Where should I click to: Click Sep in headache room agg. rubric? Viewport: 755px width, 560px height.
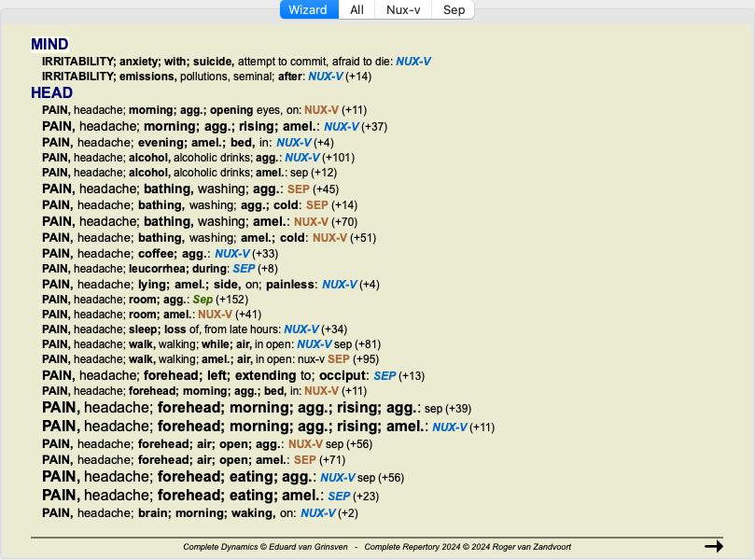click(203, 300)
